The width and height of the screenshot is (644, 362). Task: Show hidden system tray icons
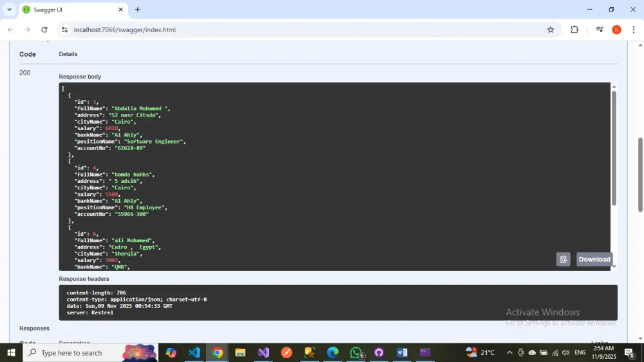(509, 352)
